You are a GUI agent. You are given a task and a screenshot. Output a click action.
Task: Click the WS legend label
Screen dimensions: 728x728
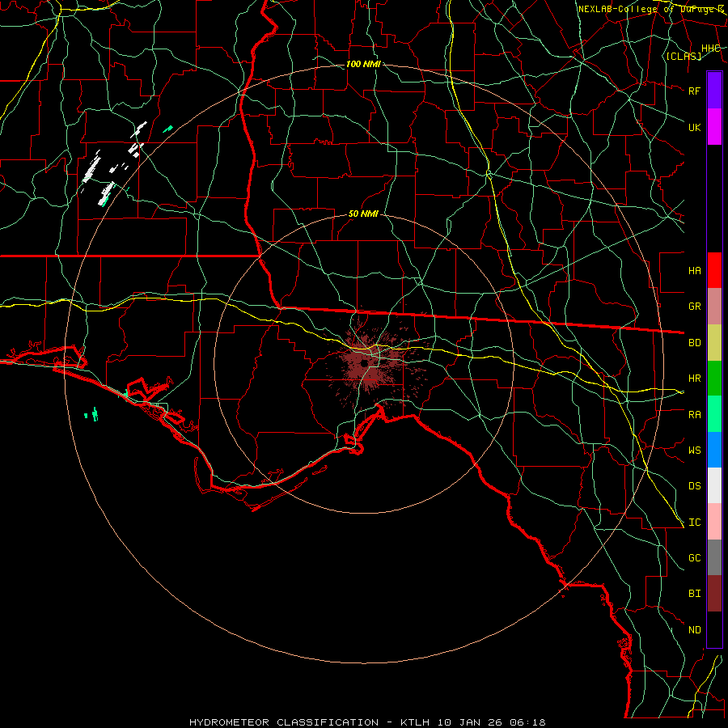pyautogui.click(x=695, y=451)
